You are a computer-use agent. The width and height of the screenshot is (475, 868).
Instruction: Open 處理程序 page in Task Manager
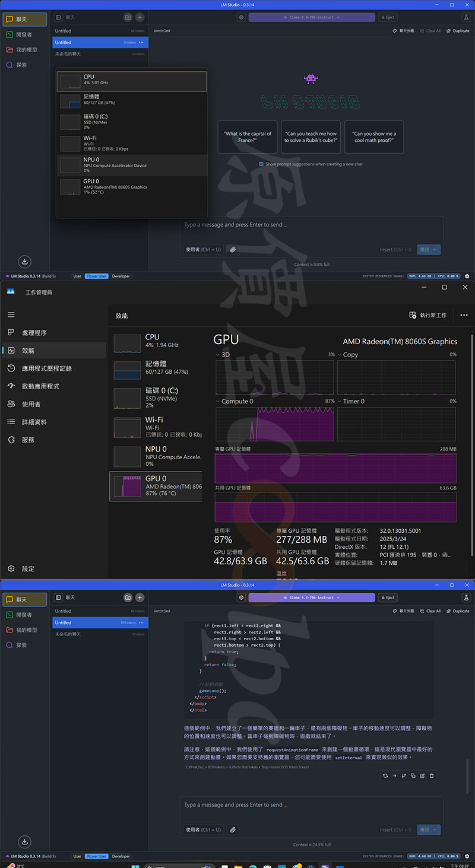[34, 333]
